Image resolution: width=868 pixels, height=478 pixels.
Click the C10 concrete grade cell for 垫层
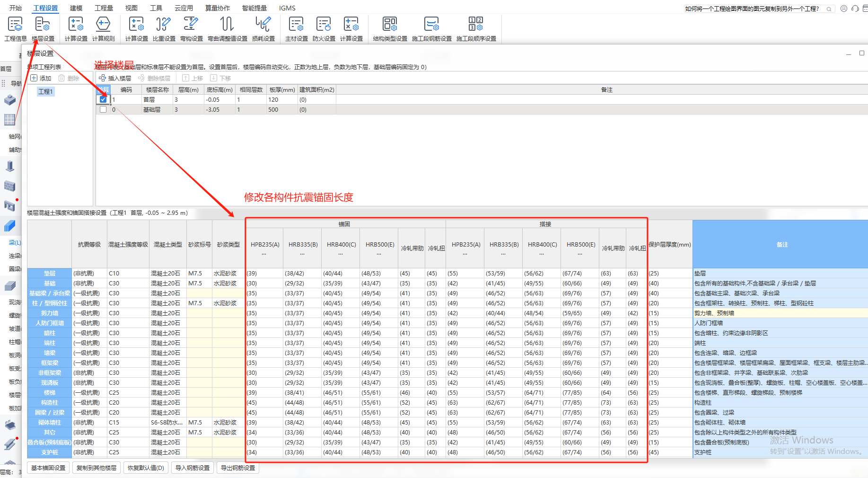pyautogui.click(x=128, y=274)
